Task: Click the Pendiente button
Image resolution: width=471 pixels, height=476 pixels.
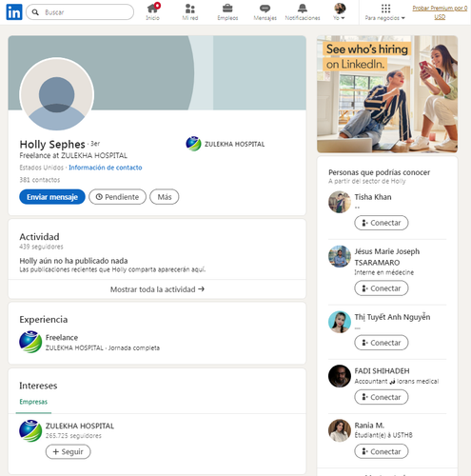Action: [117, 197]
